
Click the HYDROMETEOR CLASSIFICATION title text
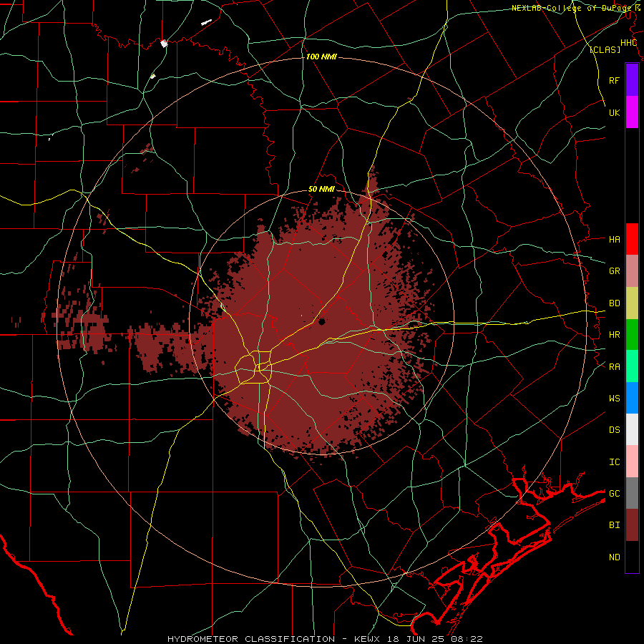tap(251, 639)
